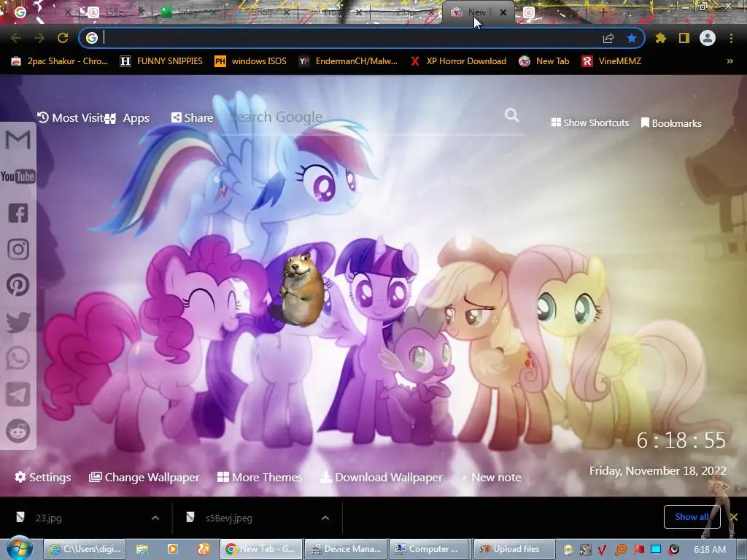Click Change Wallpaper

144,477
